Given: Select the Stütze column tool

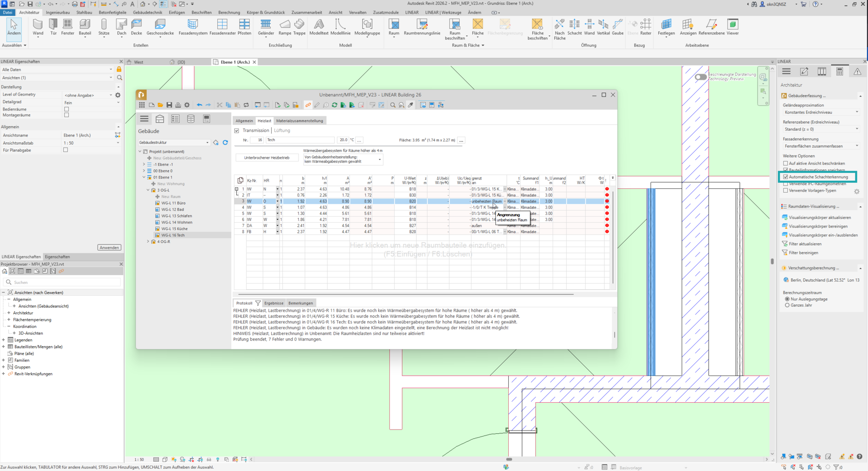Looking at the screenshot, I should (x=104, y=27).
